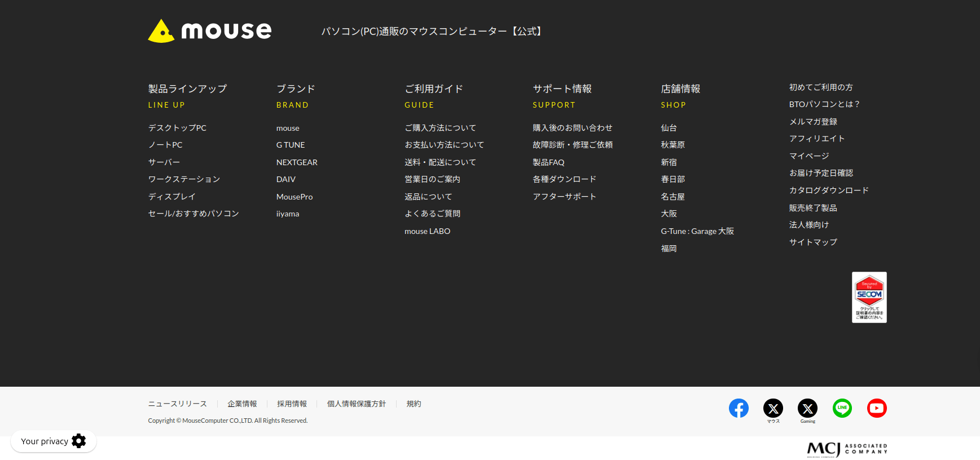This screenshot has width=980, height=460.
Task: Open the Your privacy settings button
Action: tap(54, 441)
